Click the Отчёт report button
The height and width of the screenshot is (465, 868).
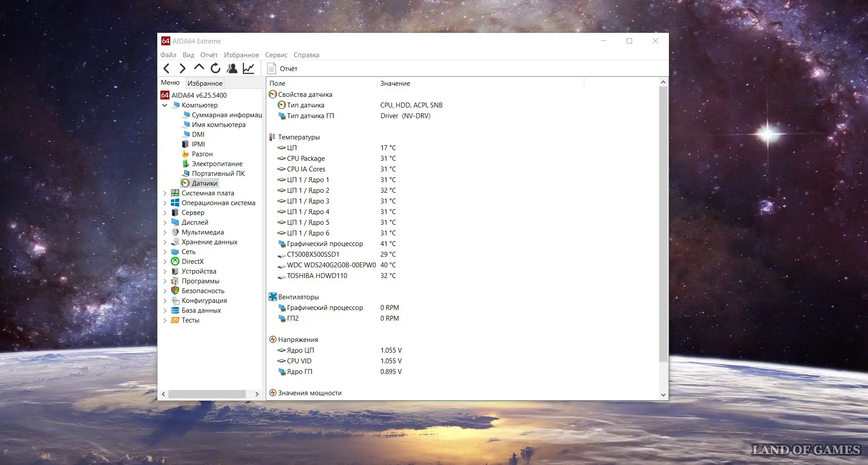pyautogui.click(x=283, y=69)
